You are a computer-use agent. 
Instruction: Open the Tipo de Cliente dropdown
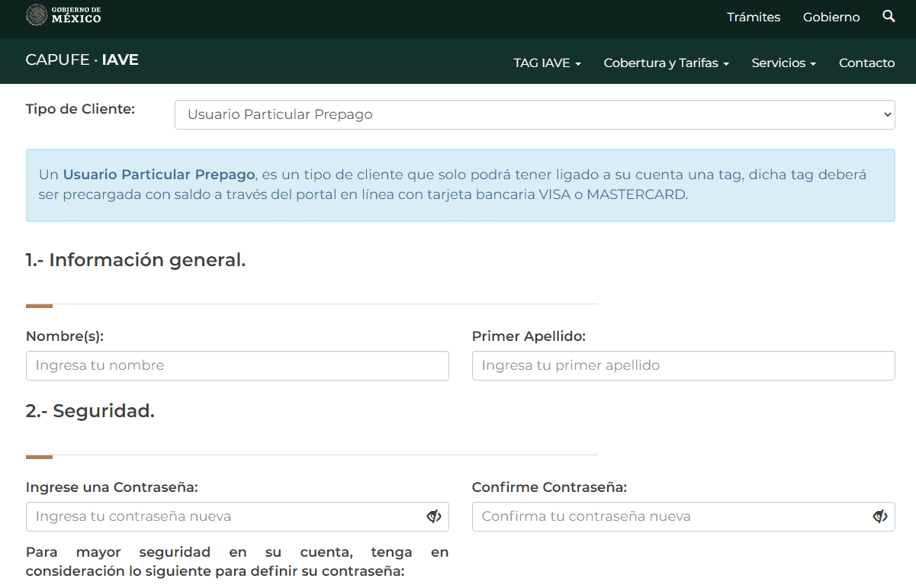coord(534,114)
